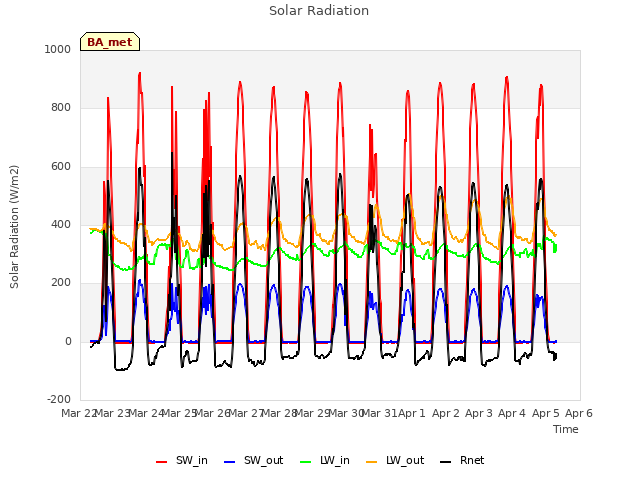This screenshot has width=640, height=480.
Task: Click the 0 y-axis tick label
Action: coord(68,342)
